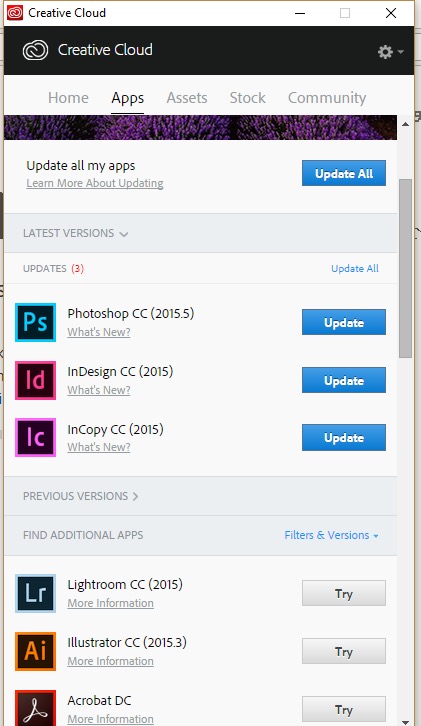Viewport: 421px width, 726px height.
Task: Click the blue Update All button
Action: [x=344, y=173]
